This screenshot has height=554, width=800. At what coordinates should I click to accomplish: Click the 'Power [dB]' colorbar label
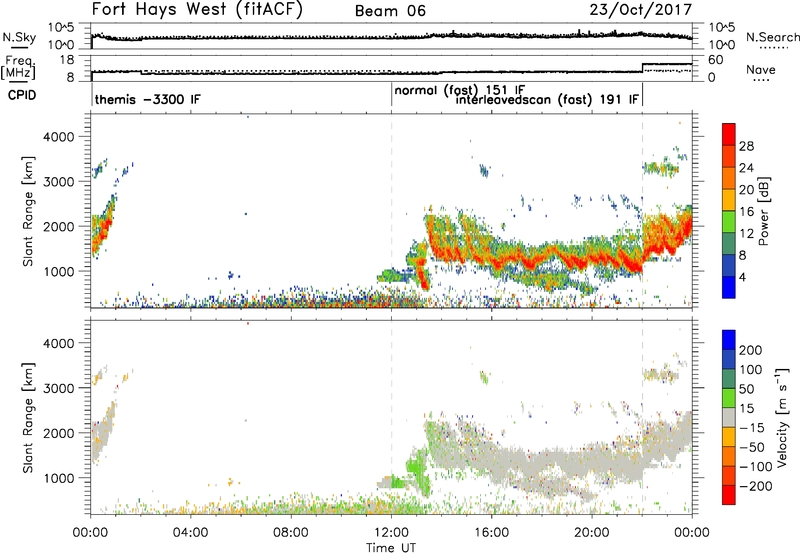click(763, 211)
